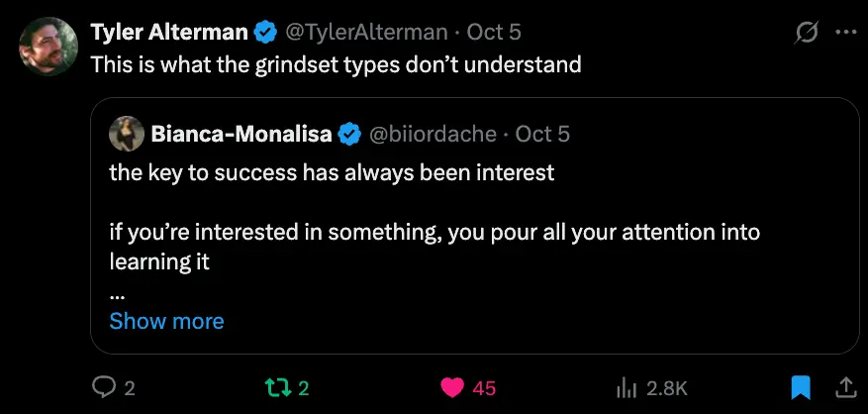
Task: Click the @TylerAlterman handle
Action: coord(366,33)
